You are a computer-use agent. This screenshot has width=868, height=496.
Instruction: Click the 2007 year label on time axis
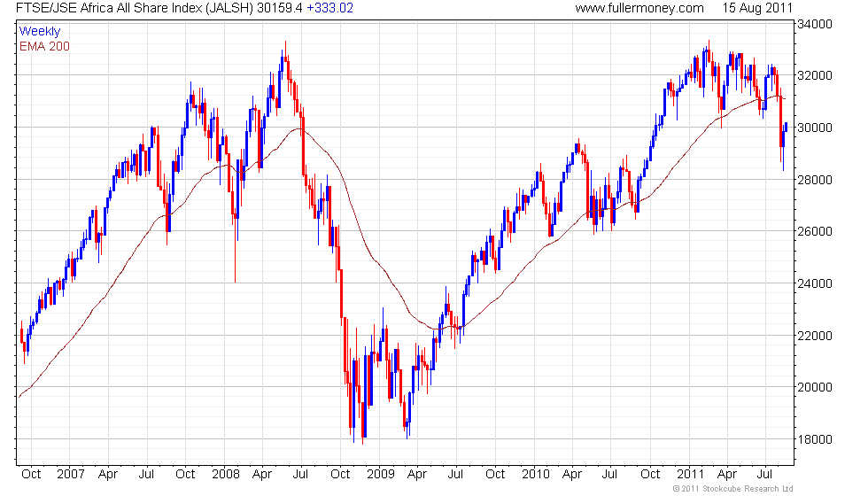(70, 475)
